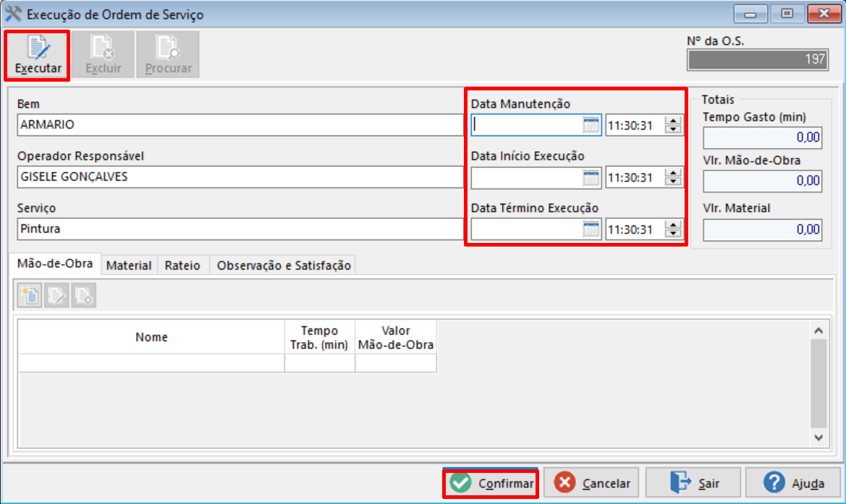
Task: Click the Nome column header
Action: 151,338
